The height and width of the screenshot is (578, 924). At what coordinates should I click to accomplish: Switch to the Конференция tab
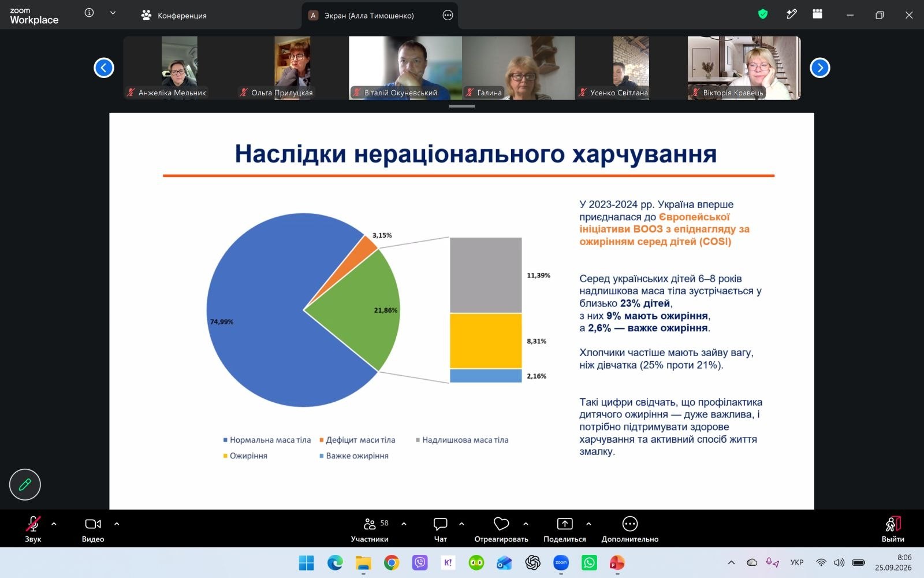(174, 16)
